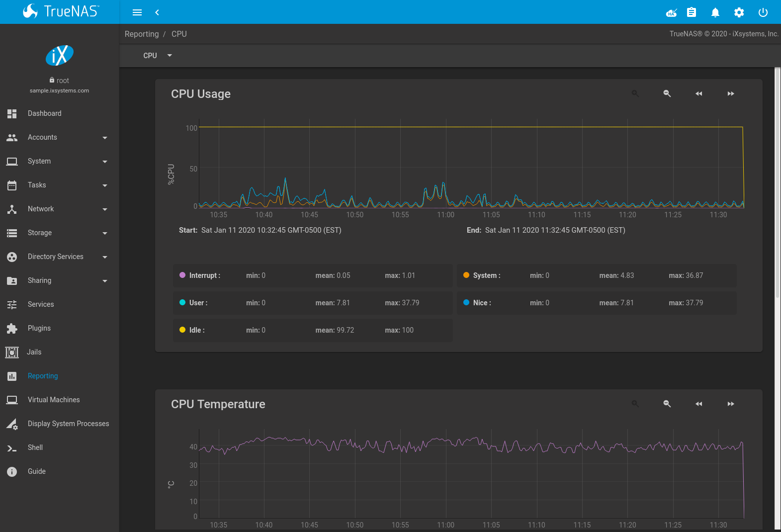The width and height of the screenshot is (781, 532).
Task: Click the User legend cyan dot
Action: (x=182, y=302)
